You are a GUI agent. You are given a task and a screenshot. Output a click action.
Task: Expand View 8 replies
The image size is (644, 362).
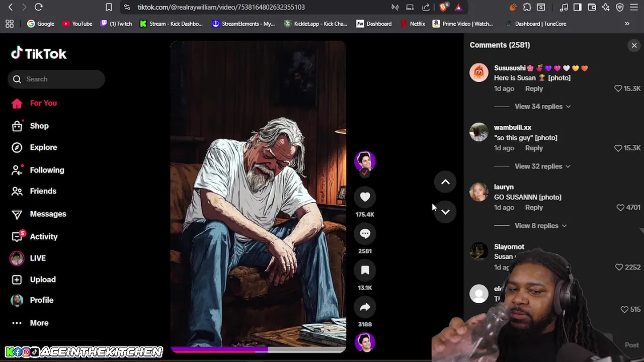(x=540, y=226)
